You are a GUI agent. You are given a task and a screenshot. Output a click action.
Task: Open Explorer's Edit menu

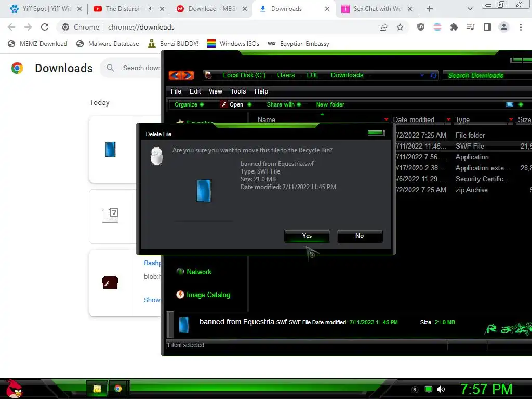point(195,91)
